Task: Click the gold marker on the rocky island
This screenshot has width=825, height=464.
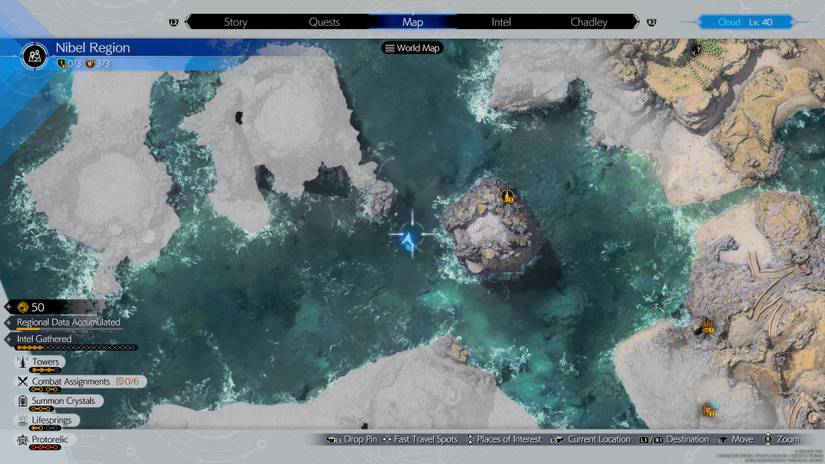Action: pos(507,196)
